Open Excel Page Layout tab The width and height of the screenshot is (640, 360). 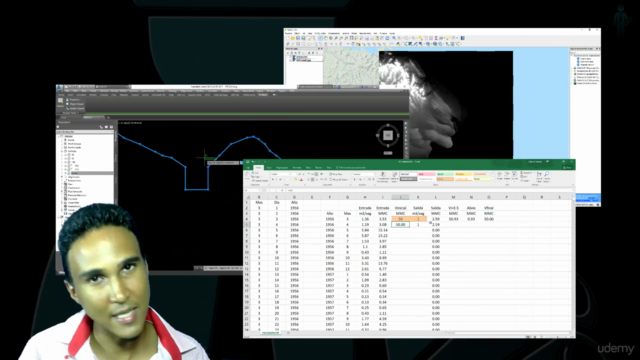[x=282, y=167]
